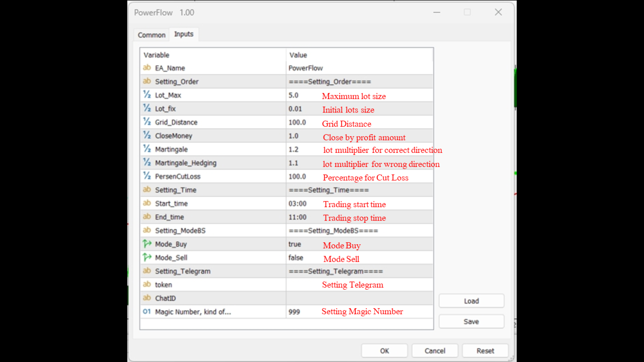This screenshot has width=644, height=362.
Task: Click the Martingale_Hedging variable name
Action: pyautogui.click(x=186, y=163)
